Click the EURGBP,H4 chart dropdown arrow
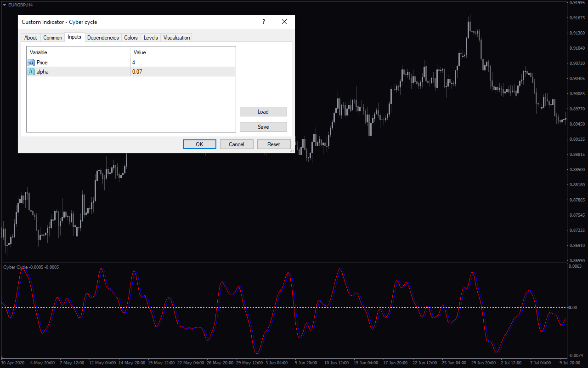 coord(4,5)
